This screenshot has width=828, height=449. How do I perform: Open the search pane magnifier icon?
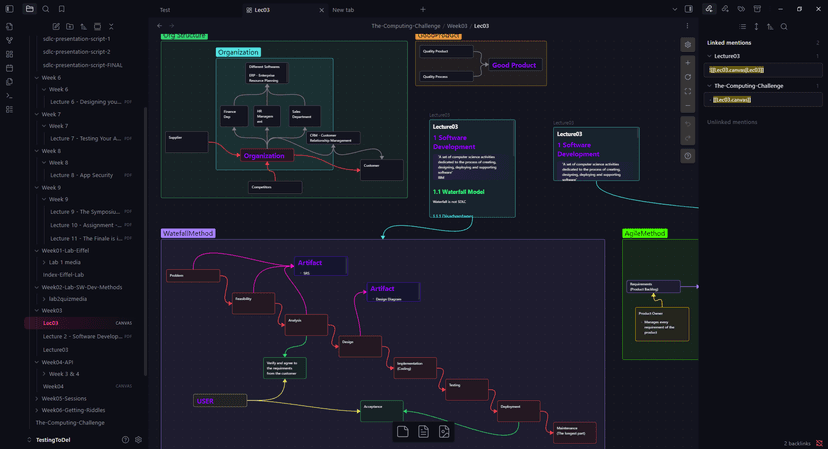(x=46, y=9)
